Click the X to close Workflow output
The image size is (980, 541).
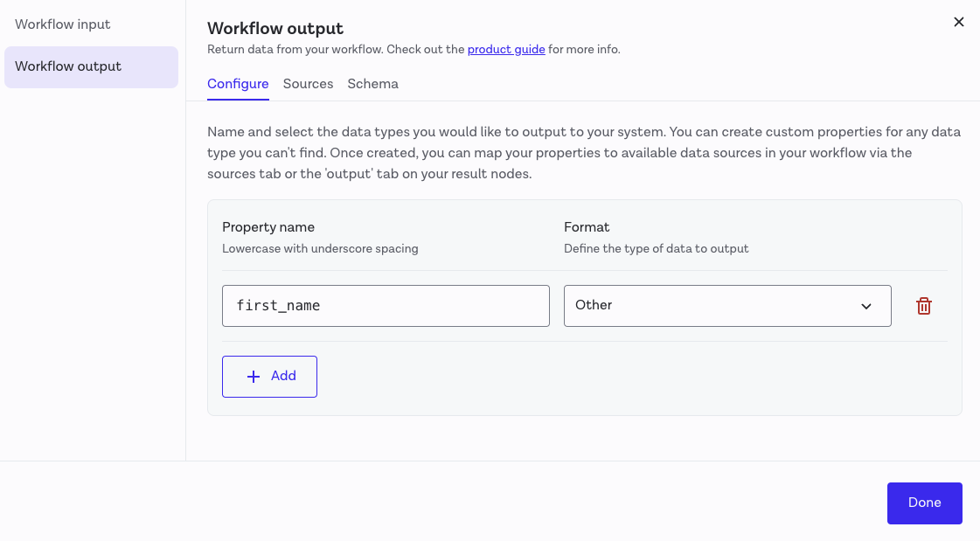958,22
